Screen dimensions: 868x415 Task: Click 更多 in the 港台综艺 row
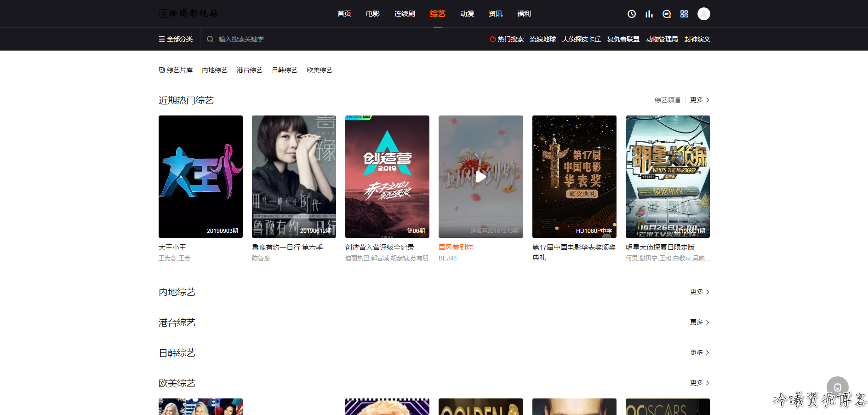(700, 322)
